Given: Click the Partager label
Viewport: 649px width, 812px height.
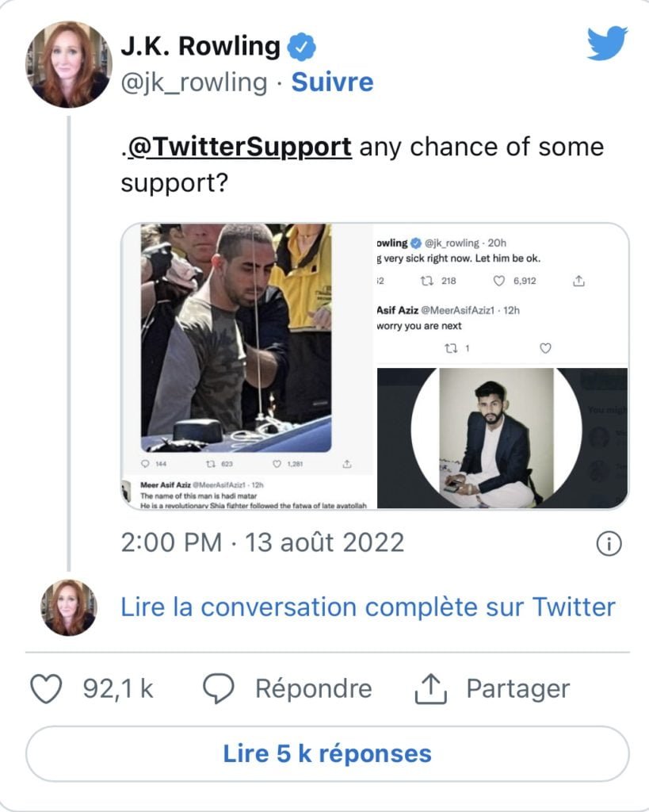Looking at the screenshot, I should [517, 688].
